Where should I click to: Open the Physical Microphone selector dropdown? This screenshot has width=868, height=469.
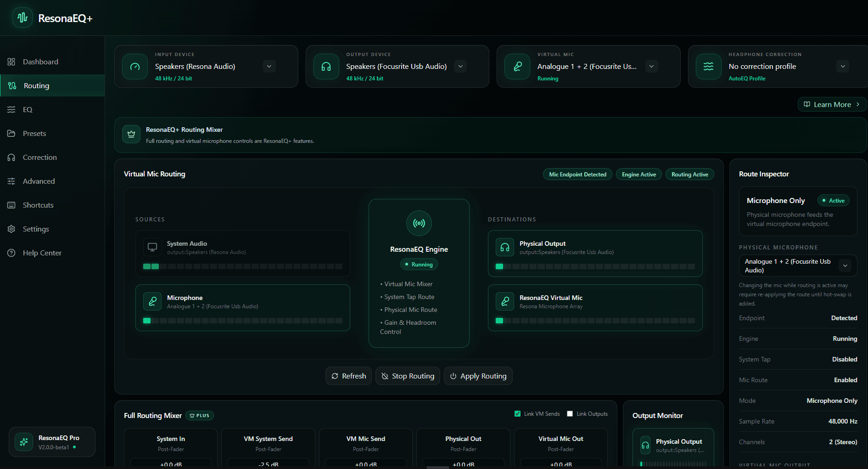pos(798,266)
